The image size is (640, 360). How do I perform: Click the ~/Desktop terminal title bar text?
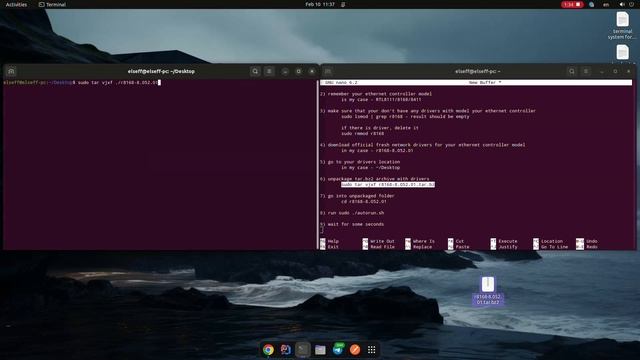click(161, 71)
